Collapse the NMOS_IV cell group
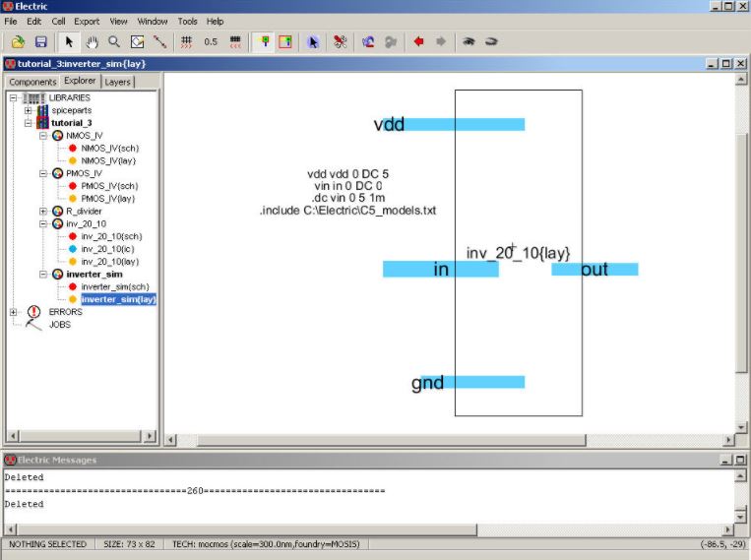751x560 pixels. pos(43,136)
